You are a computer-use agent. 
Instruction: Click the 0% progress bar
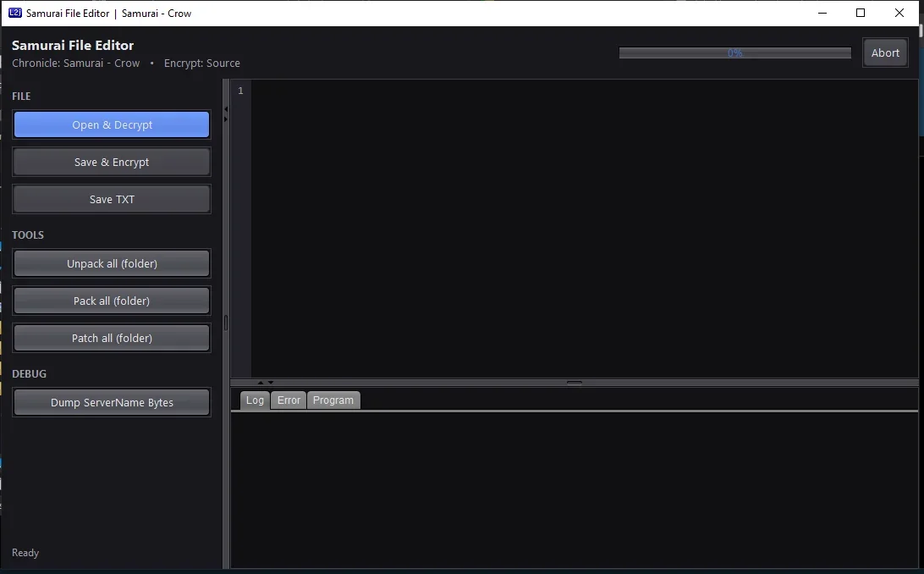tap(734, 53)
